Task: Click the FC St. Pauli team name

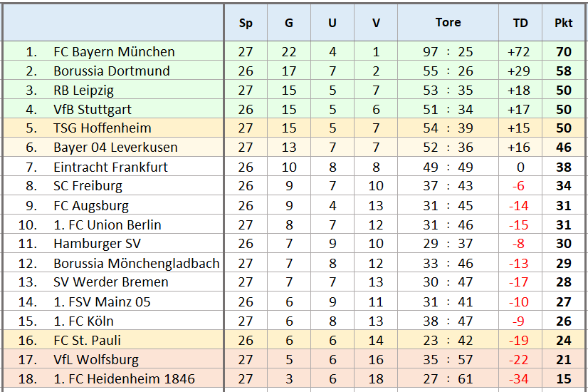Action: pyautogui.click(x=88, y=340)
